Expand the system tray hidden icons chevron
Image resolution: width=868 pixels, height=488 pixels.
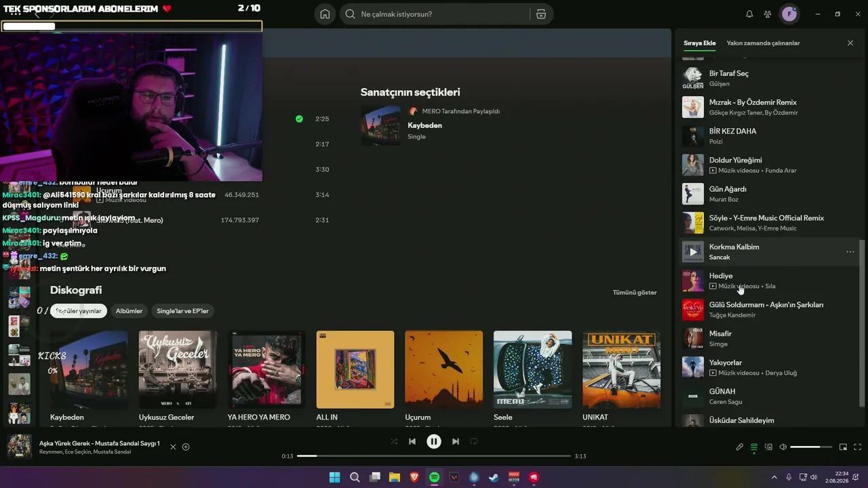tap(774, 477)
